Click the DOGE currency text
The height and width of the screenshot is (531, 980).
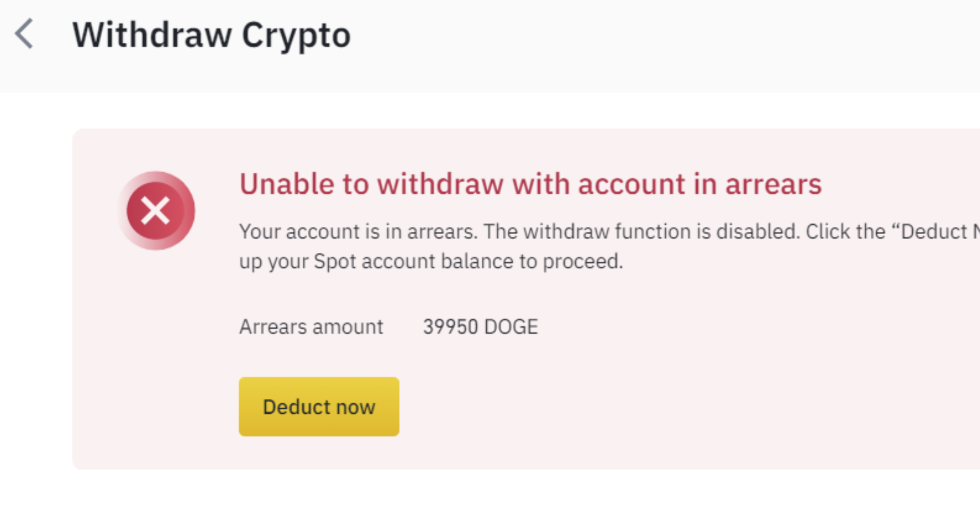point(511,327)
